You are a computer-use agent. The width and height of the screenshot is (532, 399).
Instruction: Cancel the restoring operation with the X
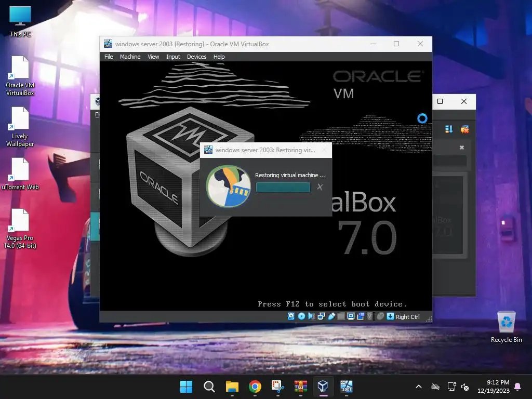[320, 187]
